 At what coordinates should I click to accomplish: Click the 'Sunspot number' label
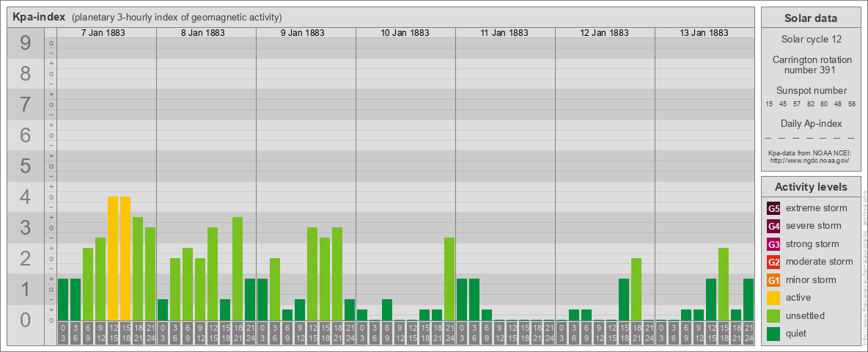point(812,91)
